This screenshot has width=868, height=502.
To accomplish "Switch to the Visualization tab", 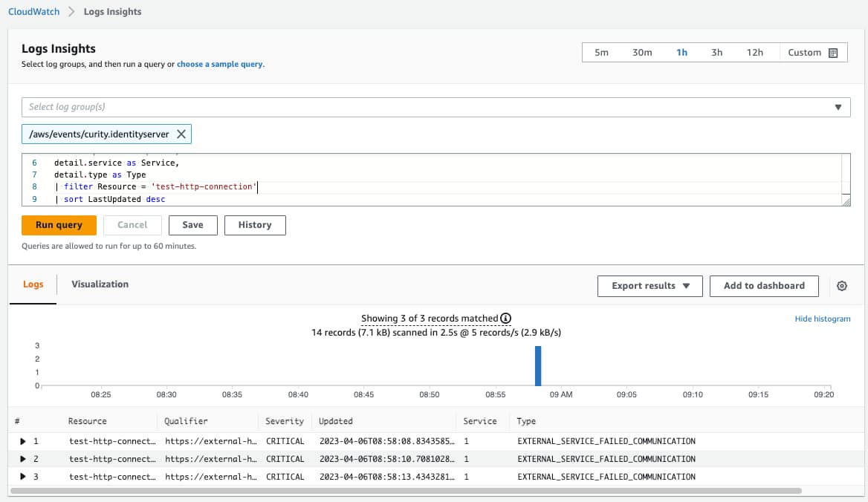I will coord(99,284).
